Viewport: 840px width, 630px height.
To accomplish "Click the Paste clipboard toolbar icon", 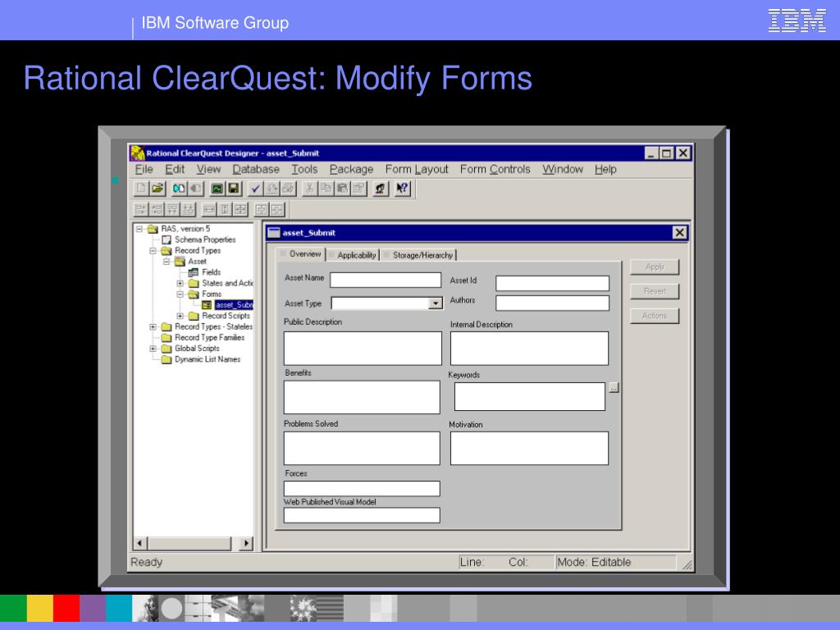I will point(342,189).
